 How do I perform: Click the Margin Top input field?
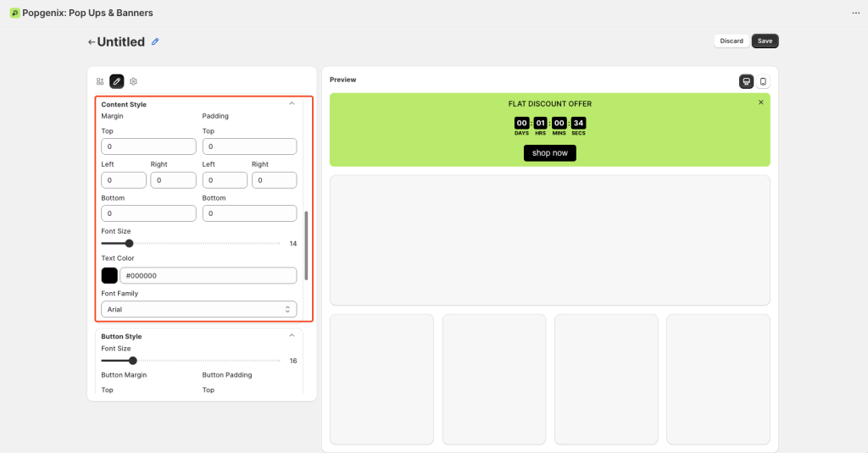click(148, 146)
